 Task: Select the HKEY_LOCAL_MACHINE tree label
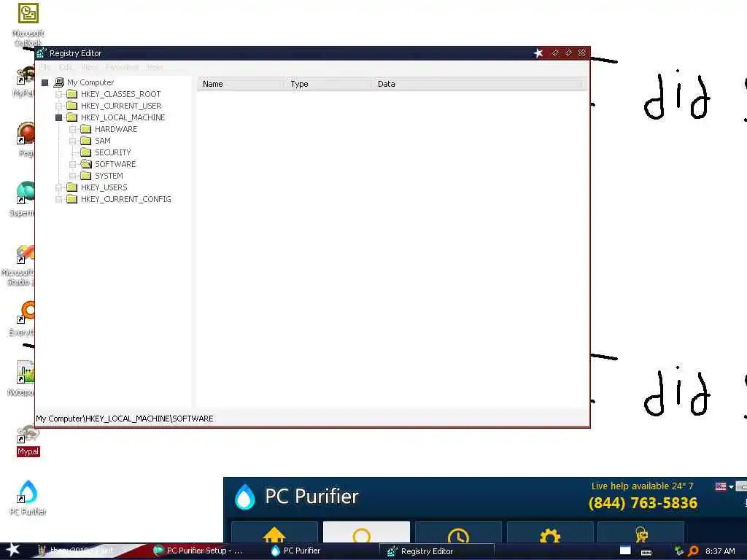123,117
